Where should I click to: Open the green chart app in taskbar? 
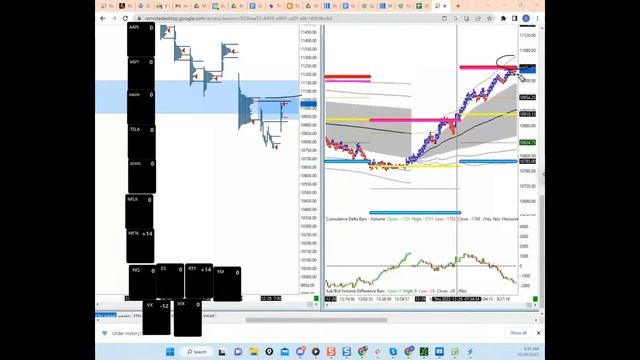(x=424, y=351)
